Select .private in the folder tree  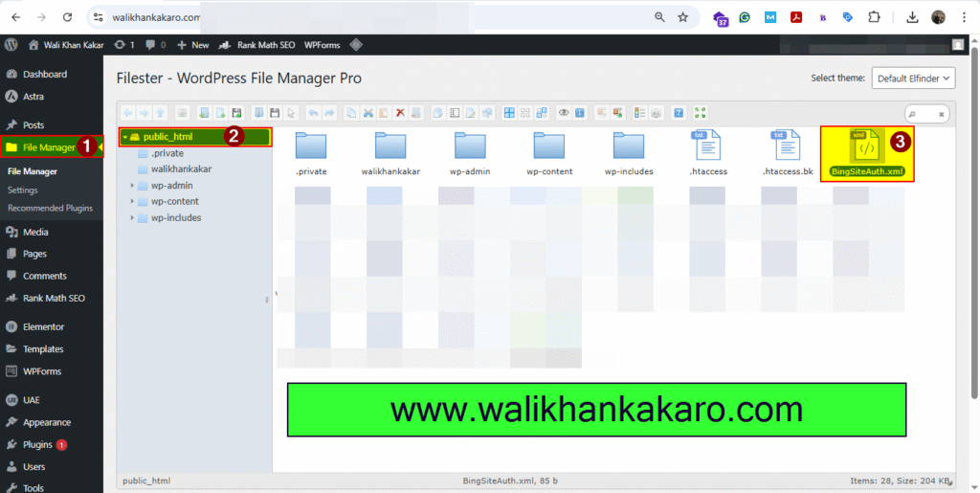(167, 153)
